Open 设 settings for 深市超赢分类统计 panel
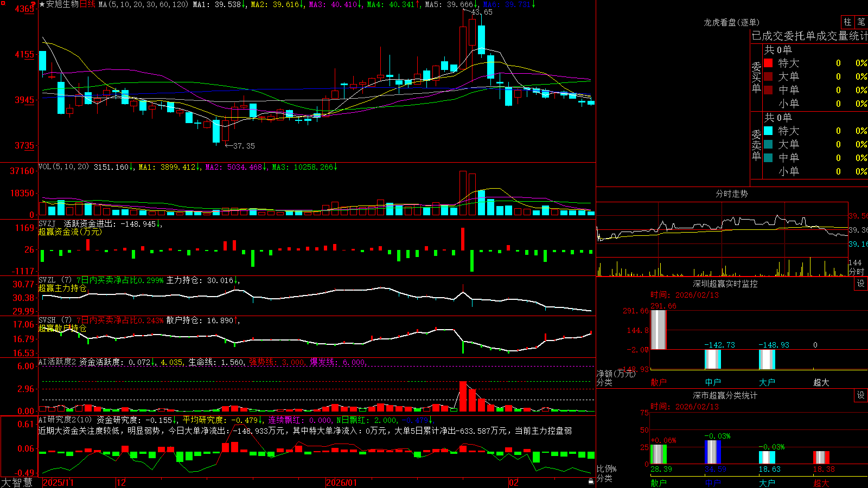Image resolution: width=868 pixels, height=488 pixels. (861, 395)
